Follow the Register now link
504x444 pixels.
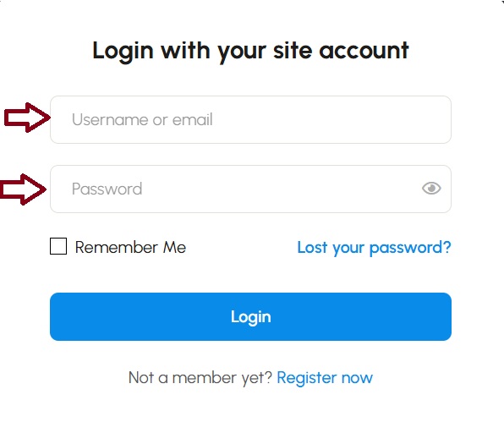(325, 378)
